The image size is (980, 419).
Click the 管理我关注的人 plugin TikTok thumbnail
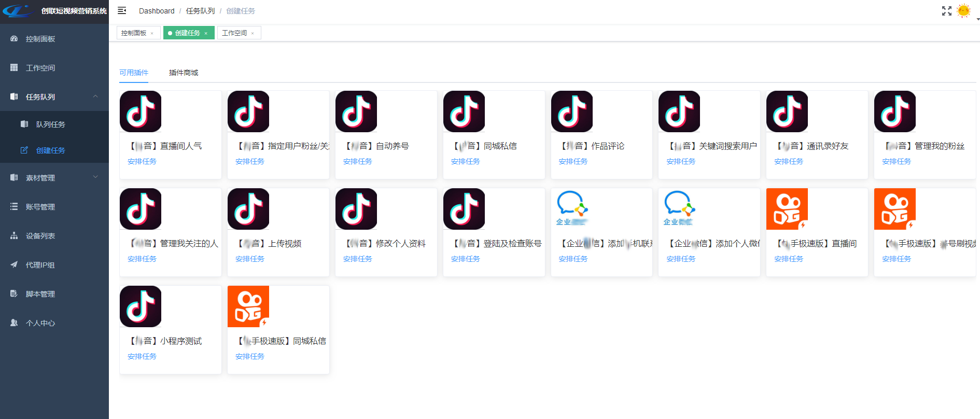pos(141,209)
